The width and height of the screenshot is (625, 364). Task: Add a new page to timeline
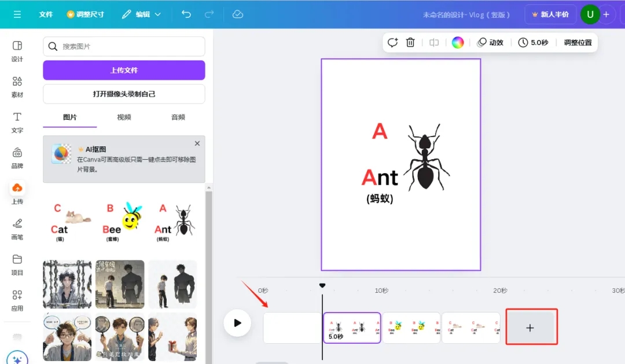click(531, 328)
